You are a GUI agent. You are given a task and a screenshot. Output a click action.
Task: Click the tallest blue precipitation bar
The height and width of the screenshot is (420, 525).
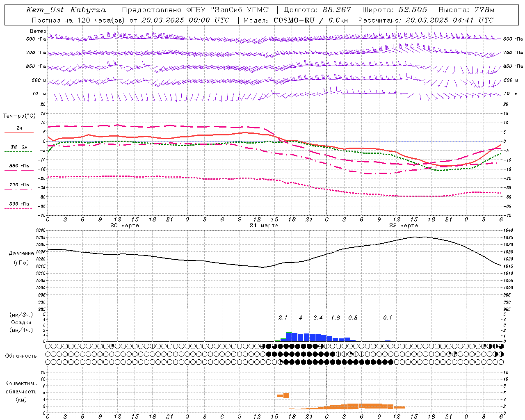(289, 337)
